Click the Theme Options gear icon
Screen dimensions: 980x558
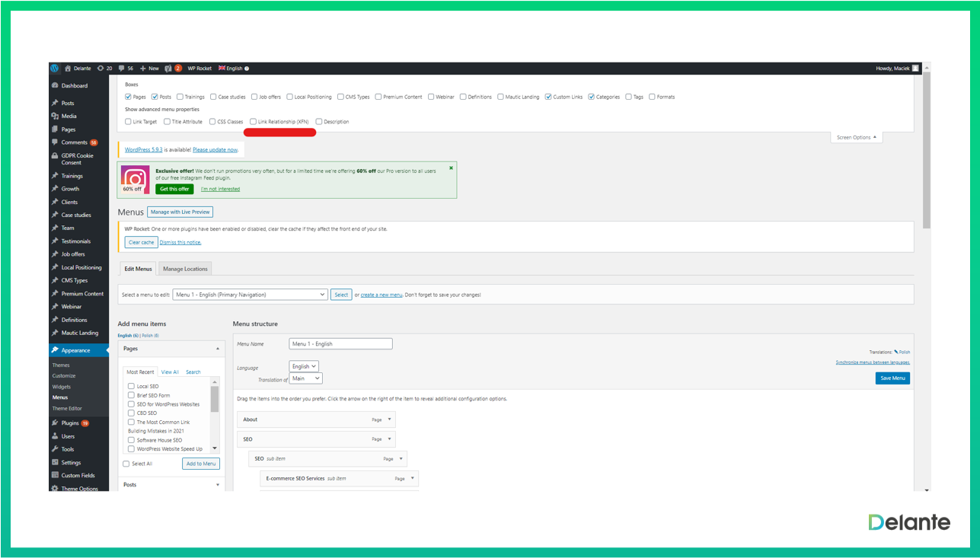[x=55, y=489]
